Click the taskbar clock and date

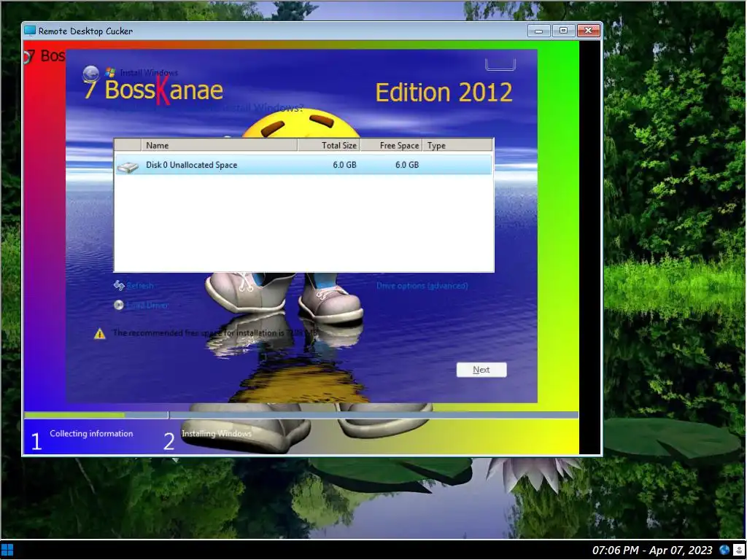652,551
